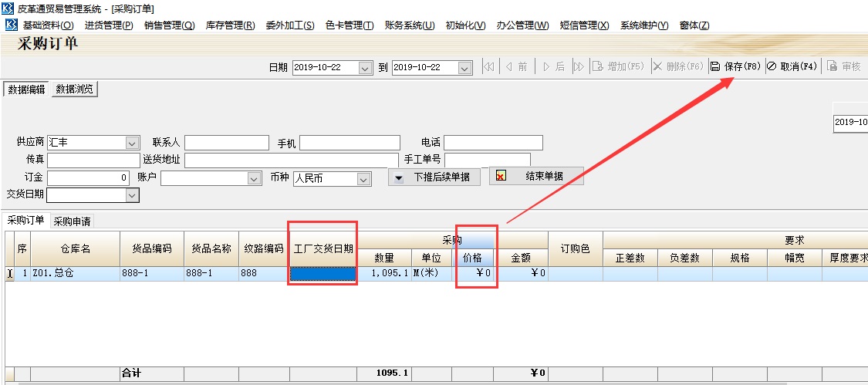Open 下推后续单据 dropdown button

tap(434, 177)
